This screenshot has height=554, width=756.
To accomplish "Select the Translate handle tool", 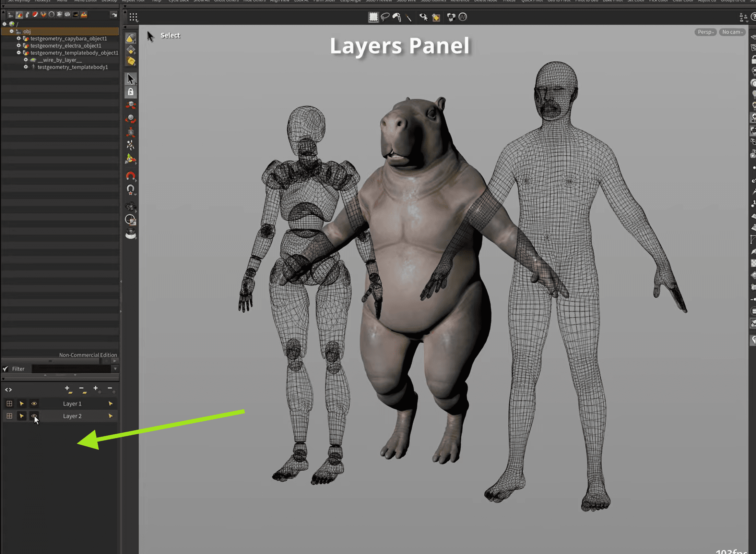I will click(131, 105).
